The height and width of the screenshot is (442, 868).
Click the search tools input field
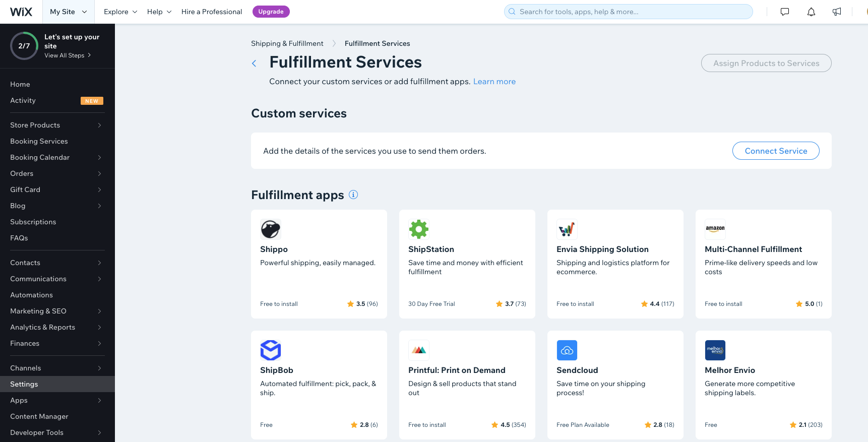click(629, 12)
